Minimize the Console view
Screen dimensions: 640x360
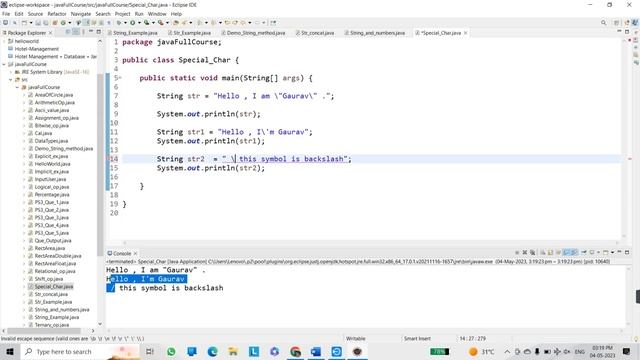coord(619,252)
